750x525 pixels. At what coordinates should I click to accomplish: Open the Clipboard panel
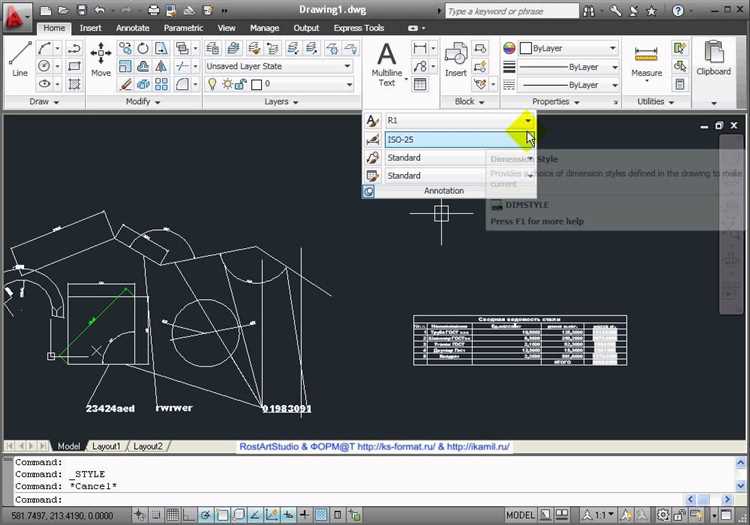[713, 59]
